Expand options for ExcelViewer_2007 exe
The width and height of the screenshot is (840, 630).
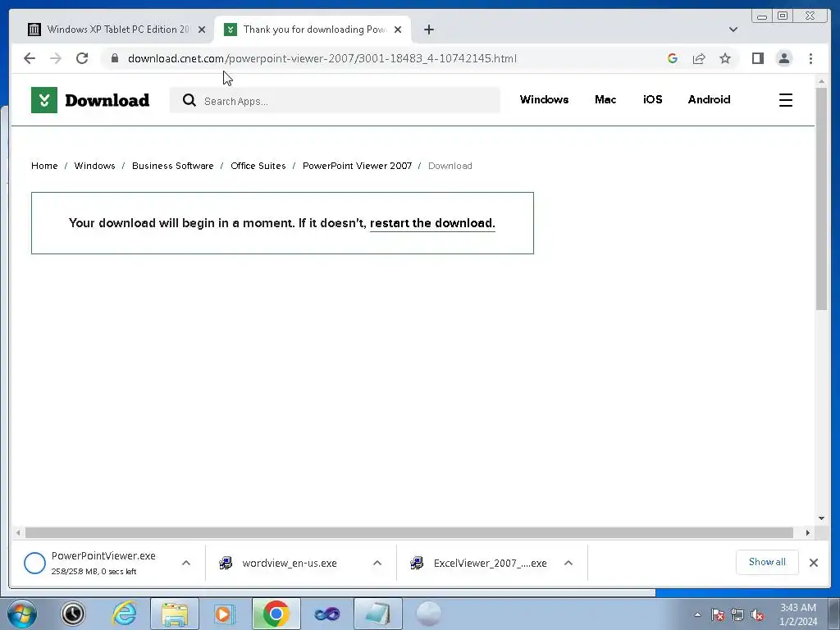pos(568,563)
